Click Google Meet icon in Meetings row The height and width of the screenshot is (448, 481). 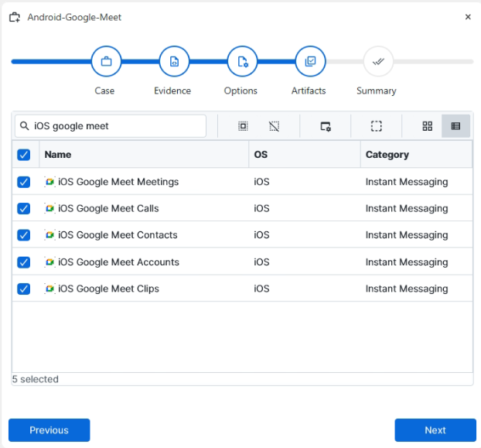tap(49, 182)
